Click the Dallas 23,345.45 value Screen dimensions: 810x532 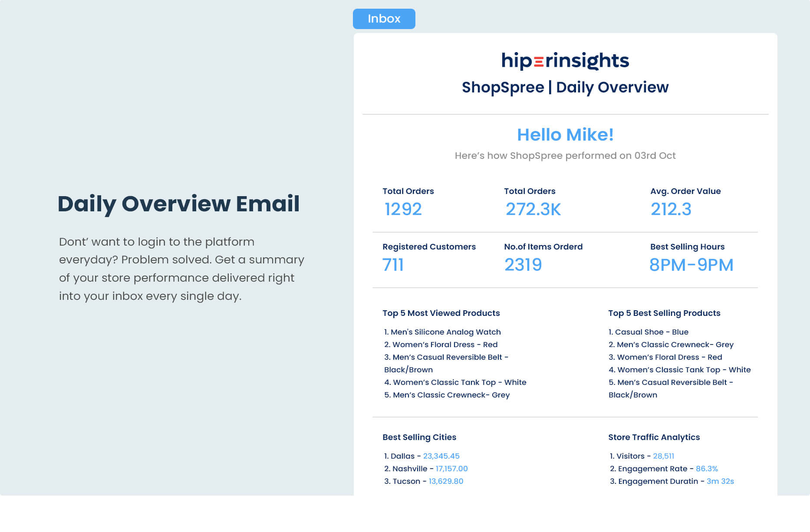[x=441, y=456]
